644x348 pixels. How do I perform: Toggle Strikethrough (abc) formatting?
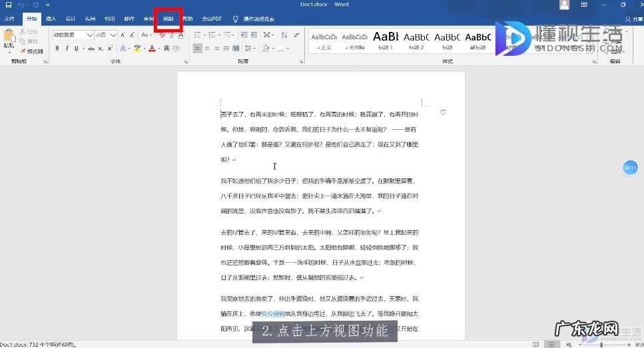(91, 49)
